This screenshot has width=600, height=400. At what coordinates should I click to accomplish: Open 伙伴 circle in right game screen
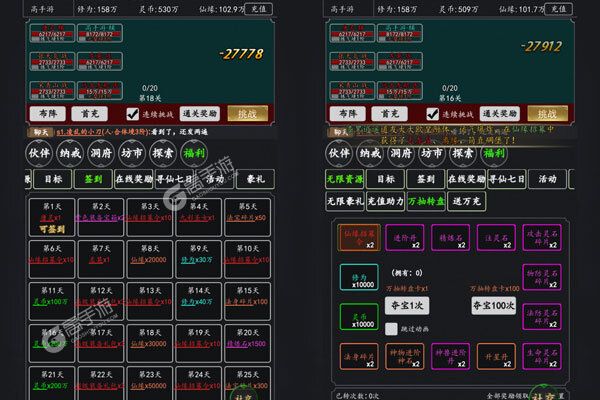tap(339, 153)
